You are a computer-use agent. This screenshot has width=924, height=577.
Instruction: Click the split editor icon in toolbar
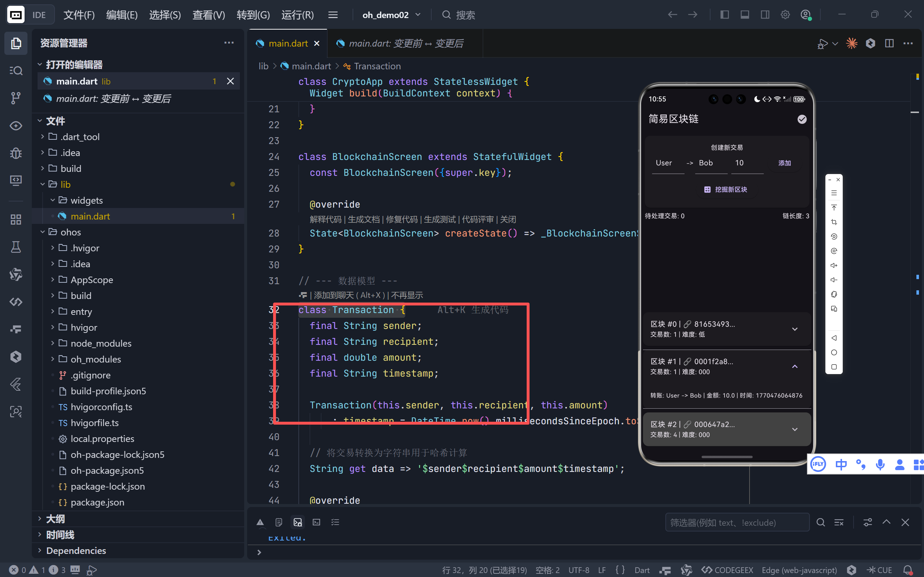point(889,43)
